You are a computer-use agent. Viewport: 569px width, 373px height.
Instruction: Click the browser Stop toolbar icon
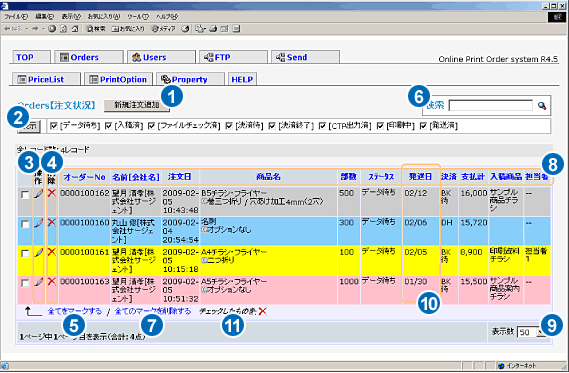point(52,29)
